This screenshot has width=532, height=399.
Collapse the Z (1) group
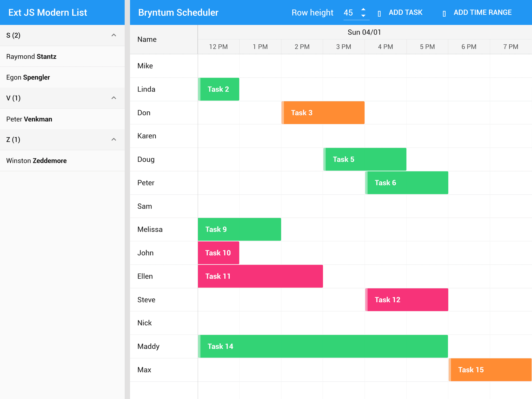pos(114,139)
